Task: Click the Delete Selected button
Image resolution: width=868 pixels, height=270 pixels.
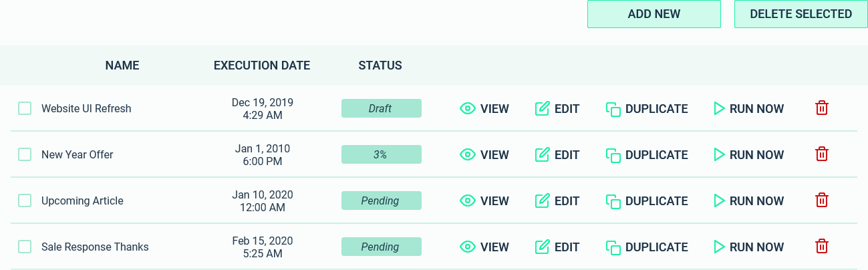Action: [x=801, y=14]
